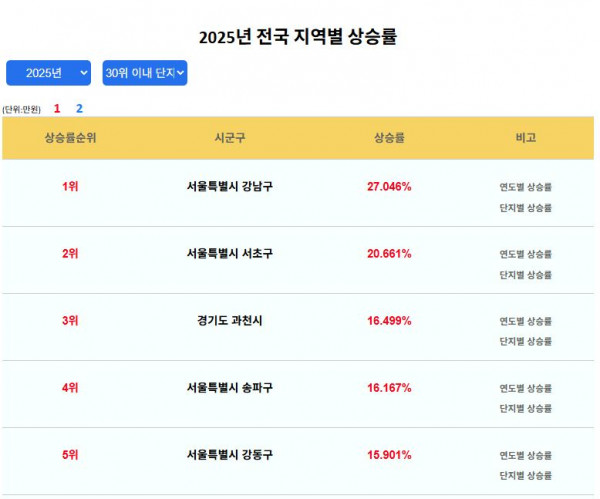Click the 상승률순위 column header
The image size is (600, 499).
coord(70,139)
